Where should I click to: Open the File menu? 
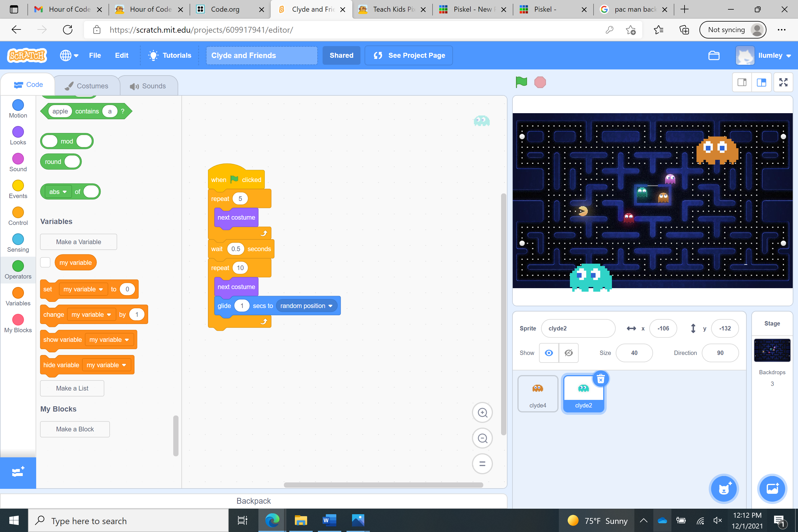[95, 55]
